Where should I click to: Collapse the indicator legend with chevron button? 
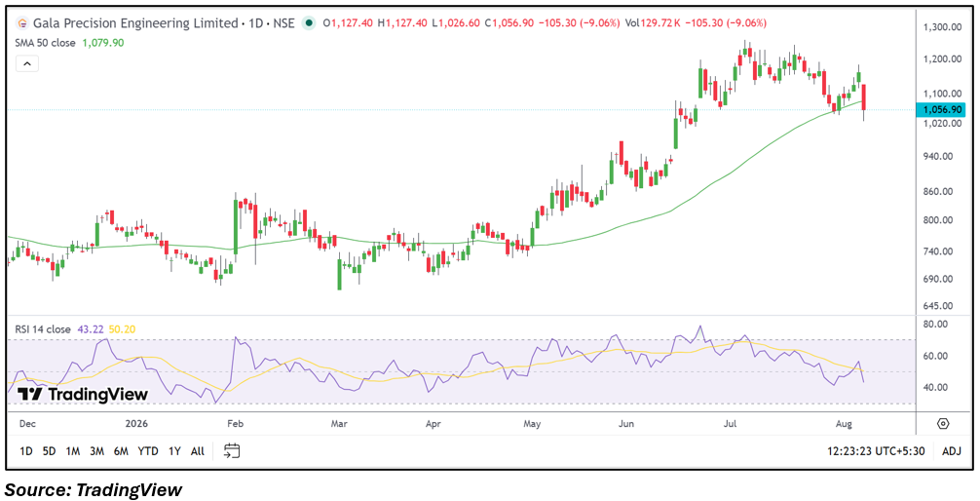(x=28, y=63)
